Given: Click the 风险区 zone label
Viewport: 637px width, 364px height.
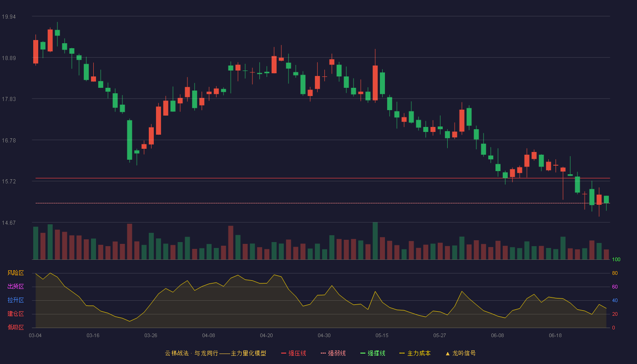Looking at the screenshot, I should [x=15, y=273].
